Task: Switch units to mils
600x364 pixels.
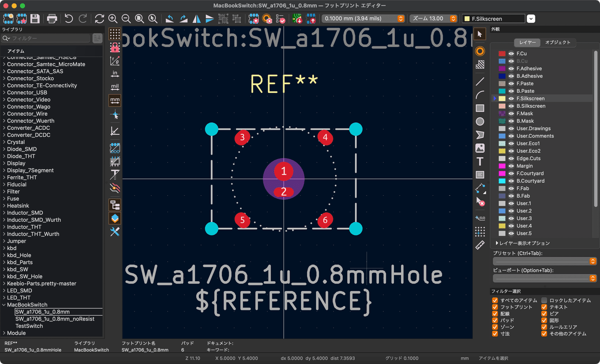Action: 115,87
